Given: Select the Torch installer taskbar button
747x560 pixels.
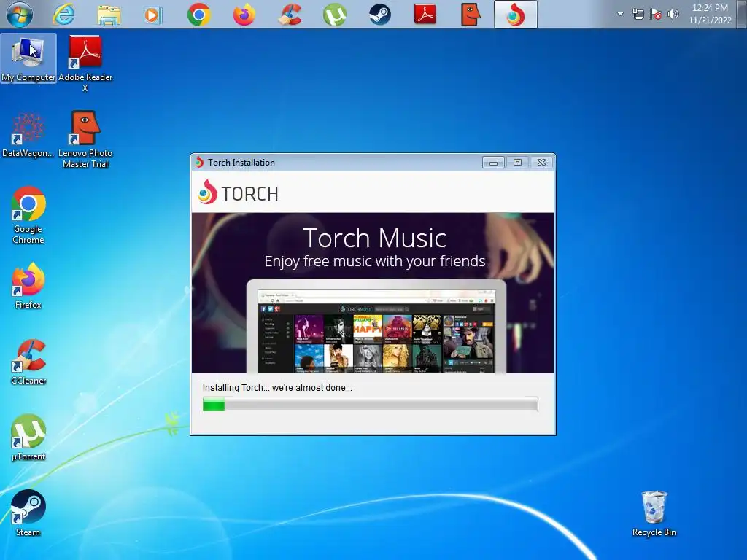Looking at the screenshot, I should click(x=516, y=15).
